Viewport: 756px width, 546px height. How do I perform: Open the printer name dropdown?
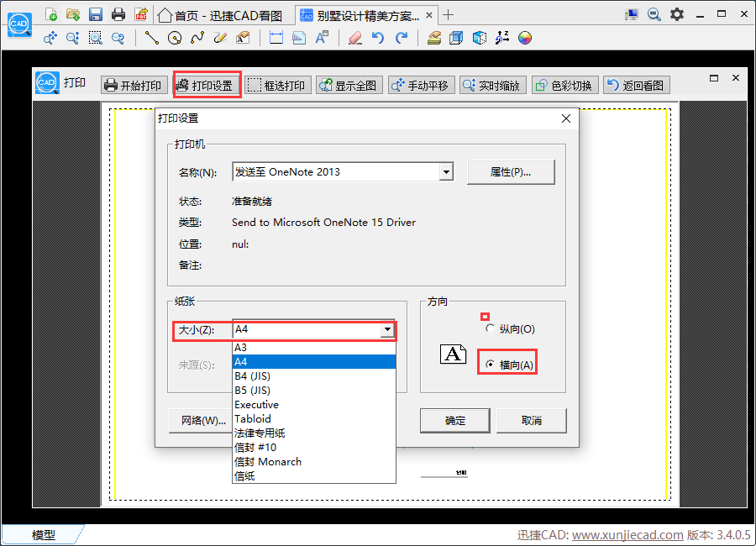click(x=446, y=171)
